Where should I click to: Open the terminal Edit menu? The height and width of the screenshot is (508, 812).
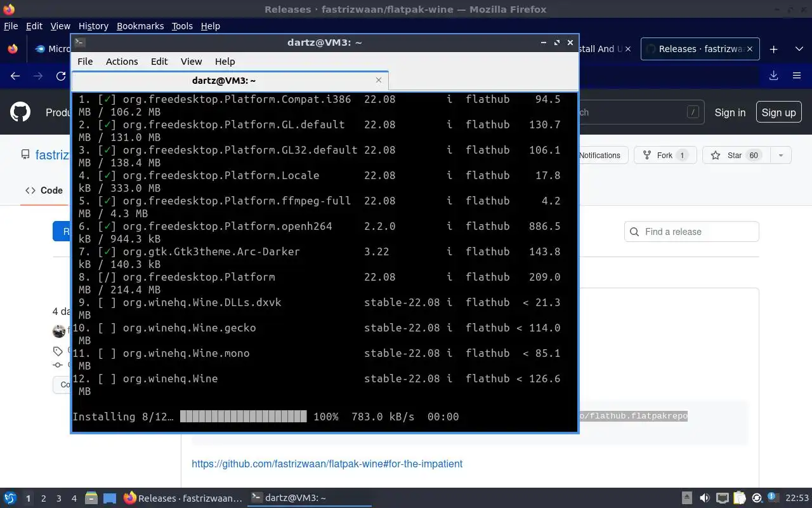point(159,62)
